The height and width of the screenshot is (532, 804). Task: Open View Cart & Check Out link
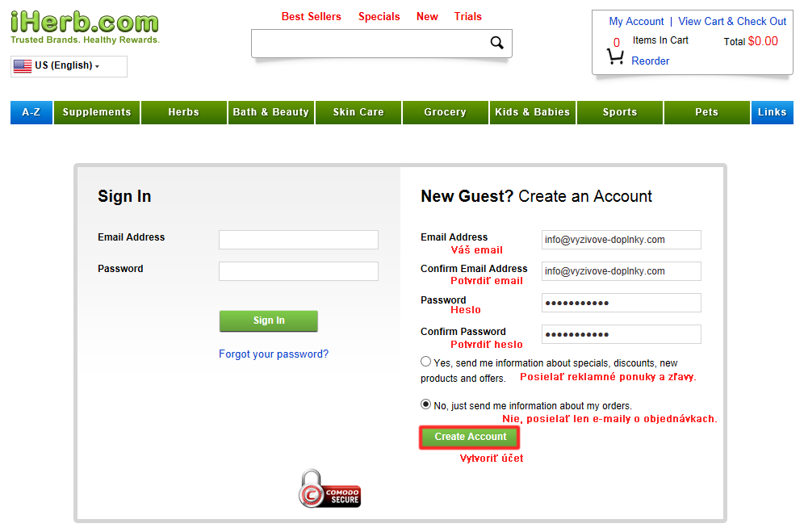[732, 22]
